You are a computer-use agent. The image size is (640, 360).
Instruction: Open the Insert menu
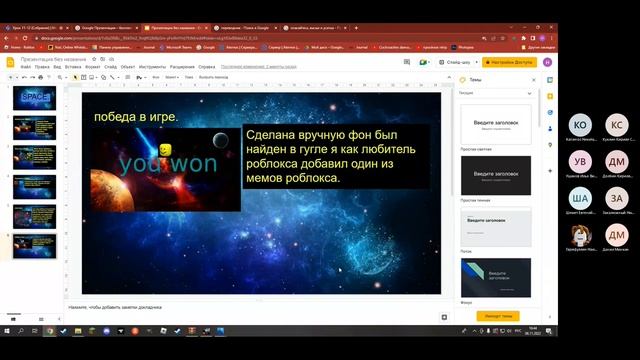point(73,67)
